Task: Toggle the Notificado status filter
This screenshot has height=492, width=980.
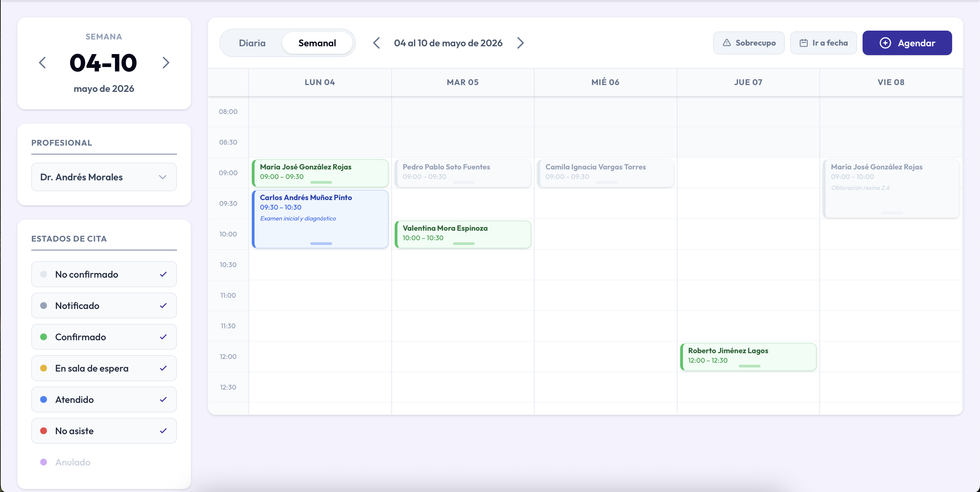Action: (104, 306)
